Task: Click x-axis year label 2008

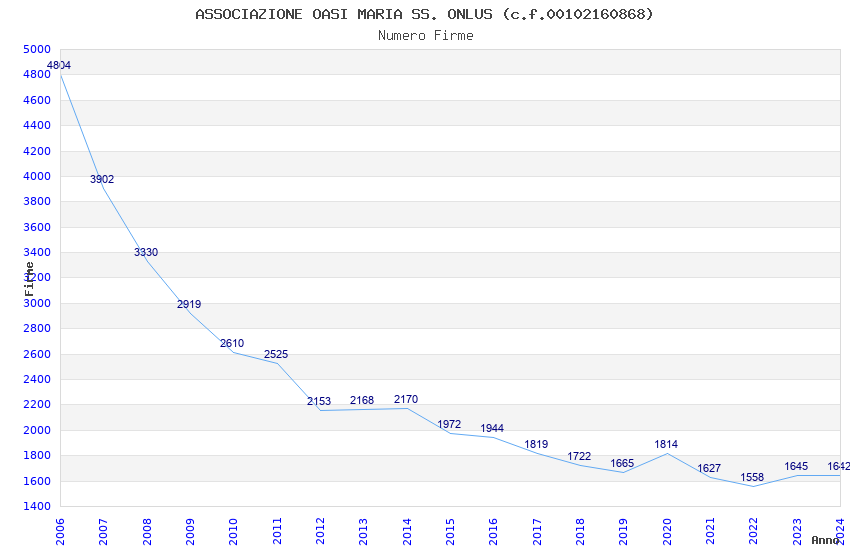Action: pyautogui.click(x=147, y=532)
